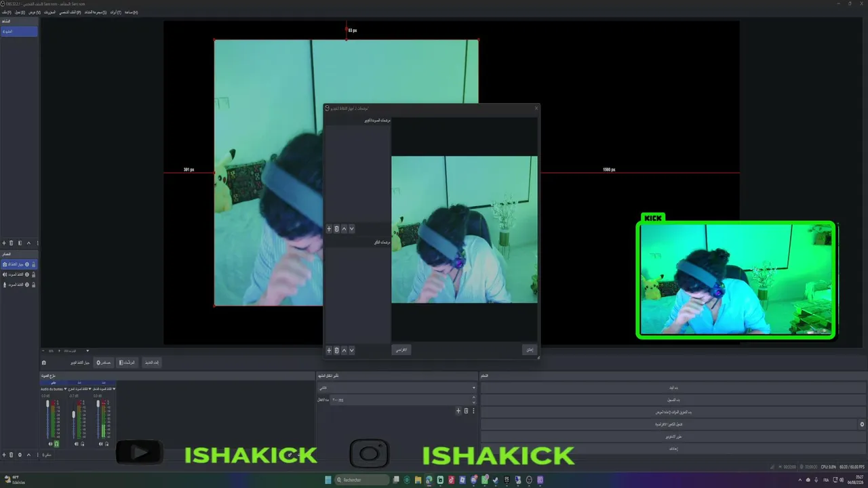Open the View (عرض) menu
The height and width of the screenshot is (488, 868).
pos(35,12)
